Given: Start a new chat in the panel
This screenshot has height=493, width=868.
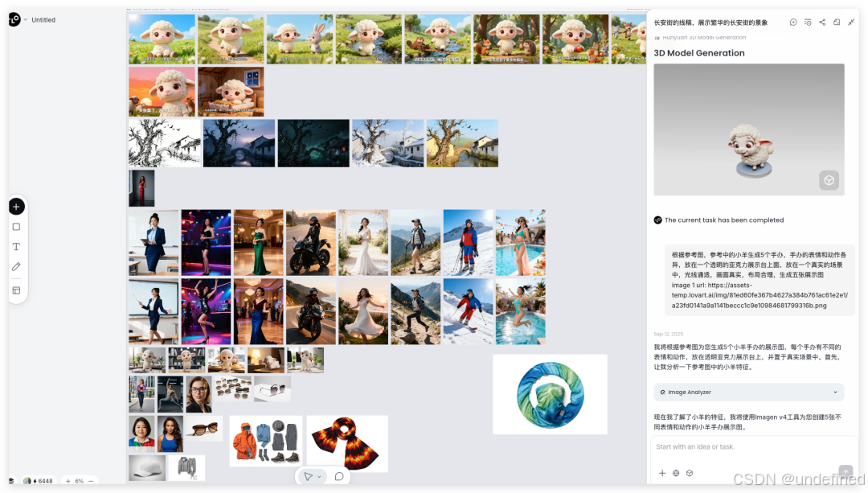Looking at the screenshot, I should click(x=793, y=23).
